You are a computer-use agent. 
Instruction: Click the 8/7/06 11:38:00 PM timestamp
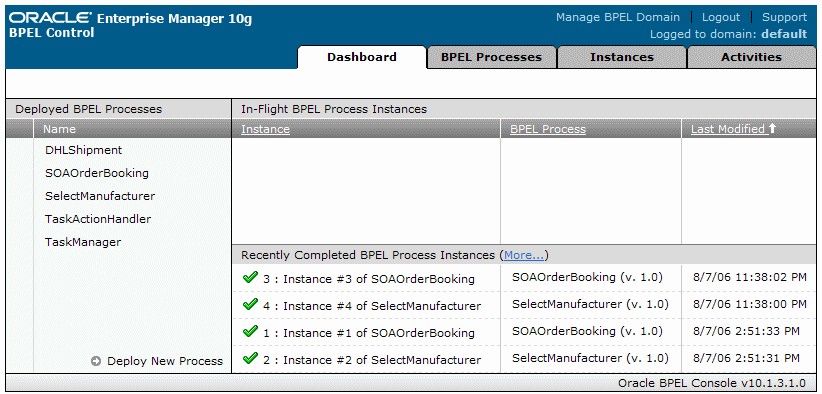[x=750, y=304]
